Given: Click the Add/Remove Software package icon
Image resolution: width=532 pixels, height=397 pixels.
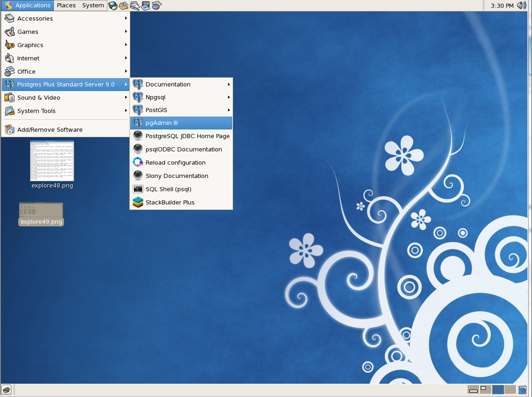Looking at the screenshot, I should [x=10, y=129].
